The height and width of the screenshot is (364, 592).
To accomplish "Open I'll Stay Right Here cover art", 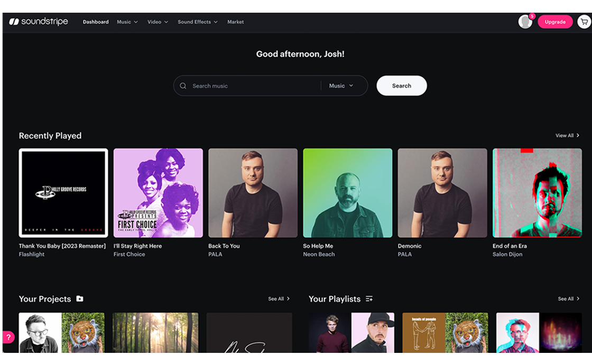I will [158, 193].
